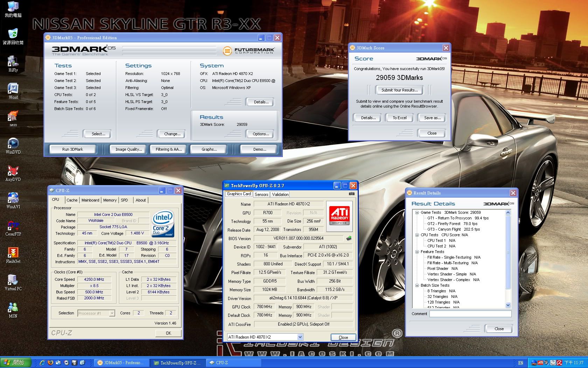Collapse the Game Tests tree node
This screenshot has width=588, height=368.
pos(417,212)
